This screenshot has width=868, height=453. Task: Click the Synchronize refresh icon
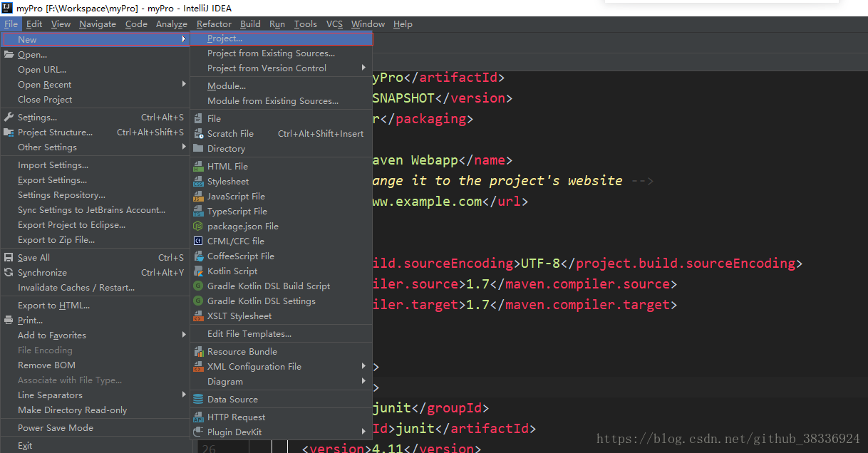9,272
